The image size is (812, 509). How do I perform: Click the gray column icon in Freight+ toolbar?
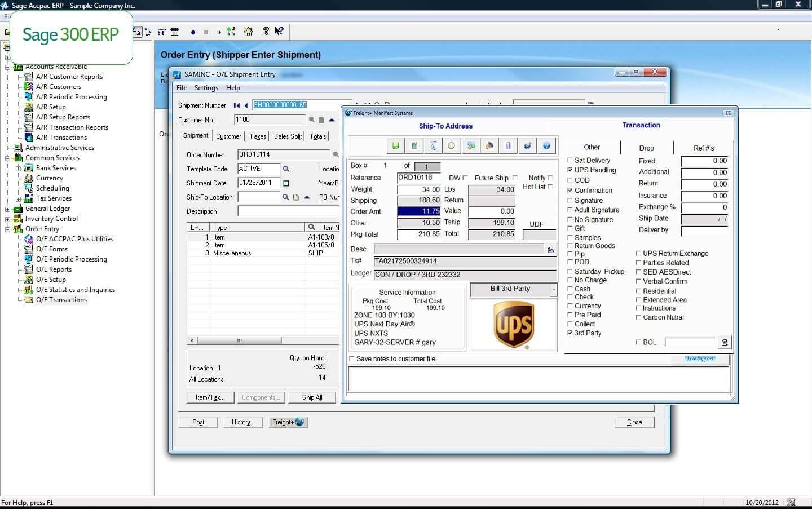coord(508,146)
